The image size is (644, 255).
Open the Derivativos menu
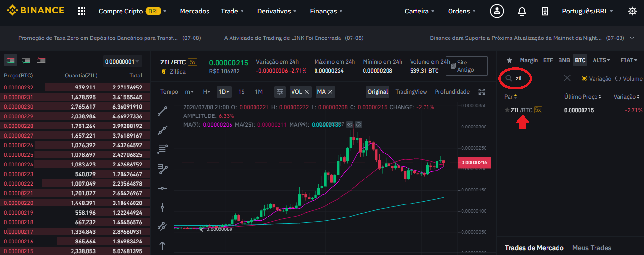[276, 11]
